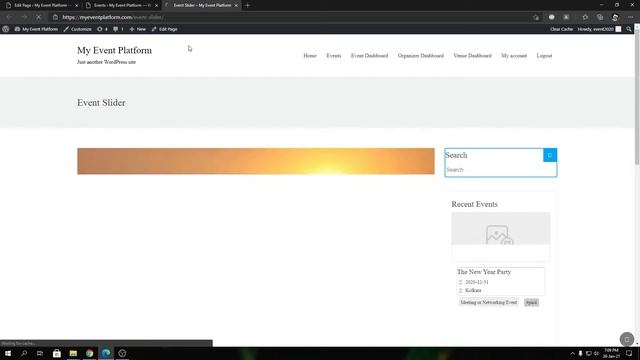The width and height of the screenshot is (640, 360).
Task: Click the orange event slider banner image
Action: (256, 161)
